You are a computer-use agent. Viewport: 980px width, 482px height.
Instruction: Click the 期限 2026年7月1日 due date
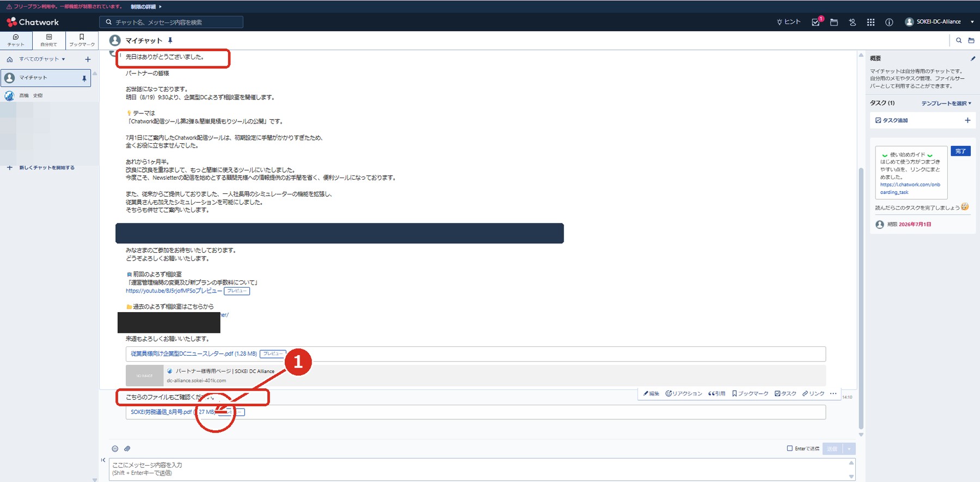(909, 224)
